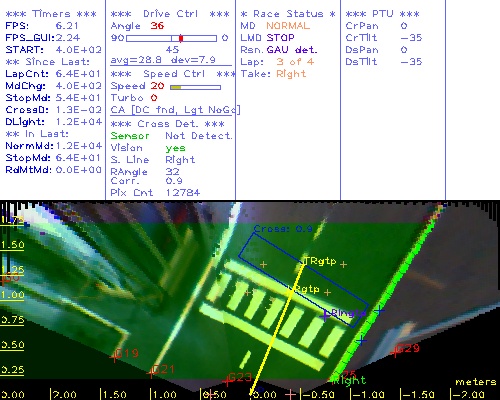
Task: Click the red G19 marker cross
Action: [x=115, y=357]
